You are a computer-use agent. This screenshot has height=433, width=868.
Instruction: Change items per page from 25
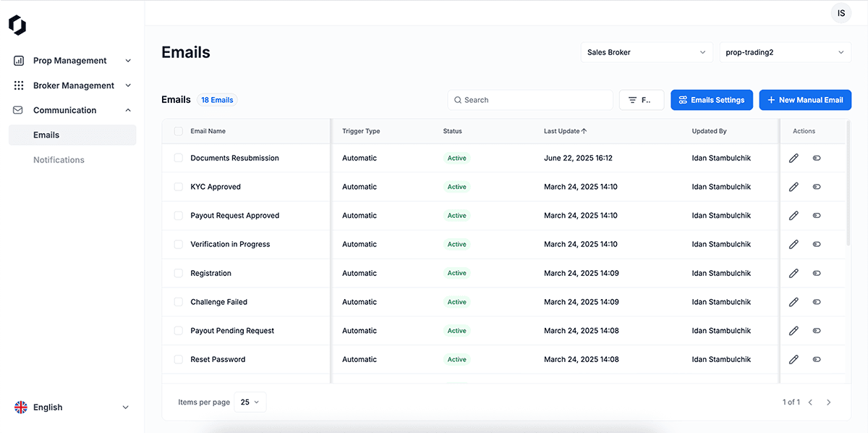coord(250,402)
